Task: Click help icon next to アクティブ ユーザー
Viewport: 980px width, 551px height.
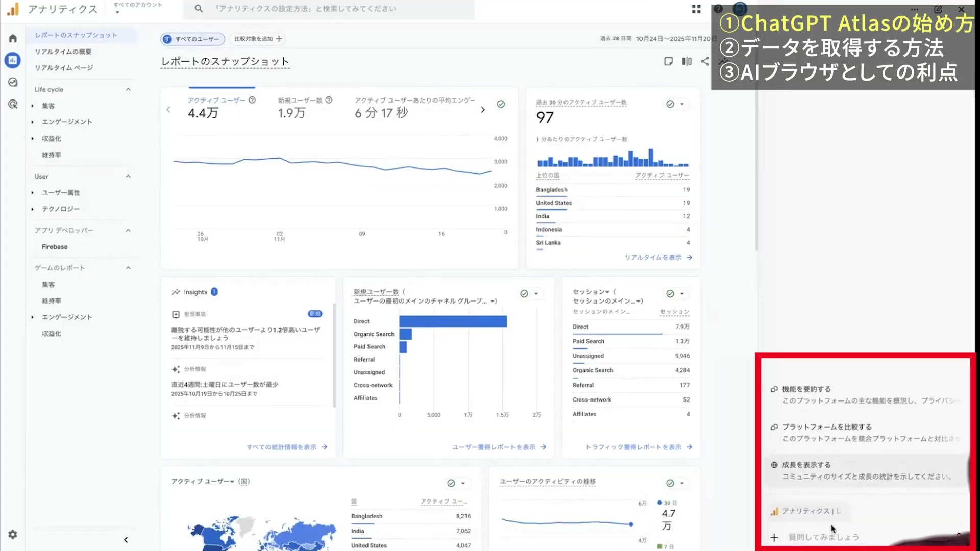Action: coord(252,100)
